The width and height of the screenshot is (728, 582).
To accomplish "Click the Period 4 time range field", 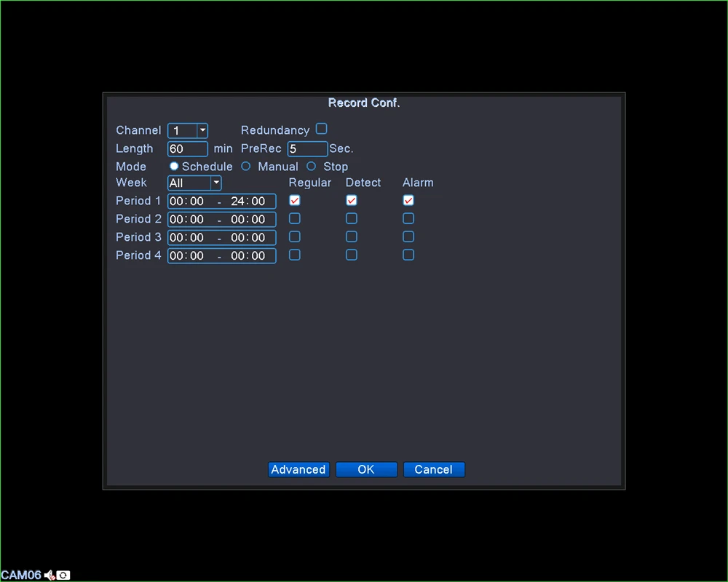I will coord(222,256).
